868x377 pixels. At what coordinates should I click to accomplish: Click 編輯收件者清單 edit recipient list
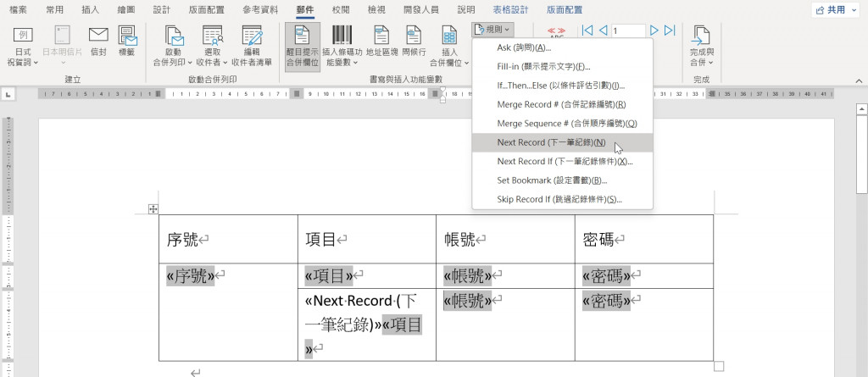pyautogui.click(x=252, y=47)
